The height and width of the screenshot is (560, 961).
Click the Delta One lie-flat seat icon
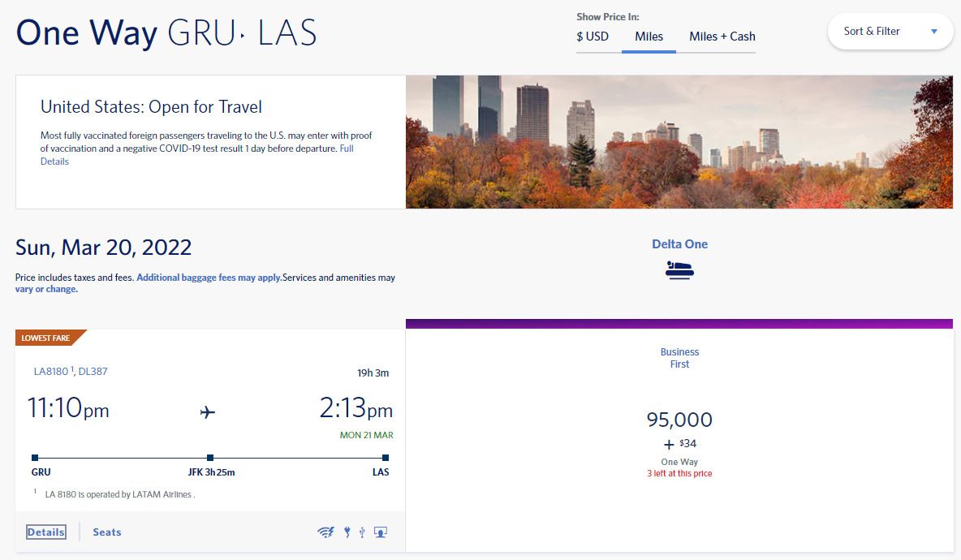point(679,270)
